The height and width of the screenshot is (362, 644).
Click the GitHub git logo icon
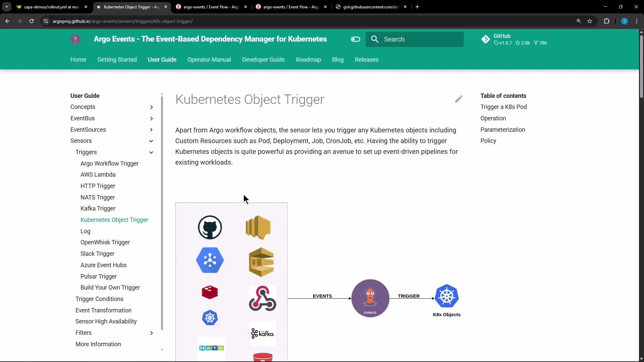485,39
